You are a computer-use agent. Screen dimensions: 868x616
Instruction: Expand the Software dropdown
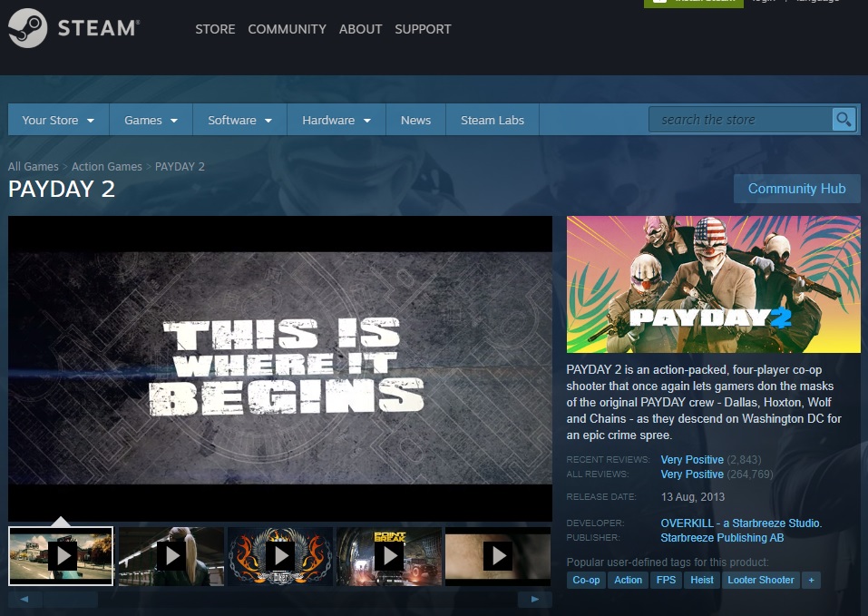(239, 120)
